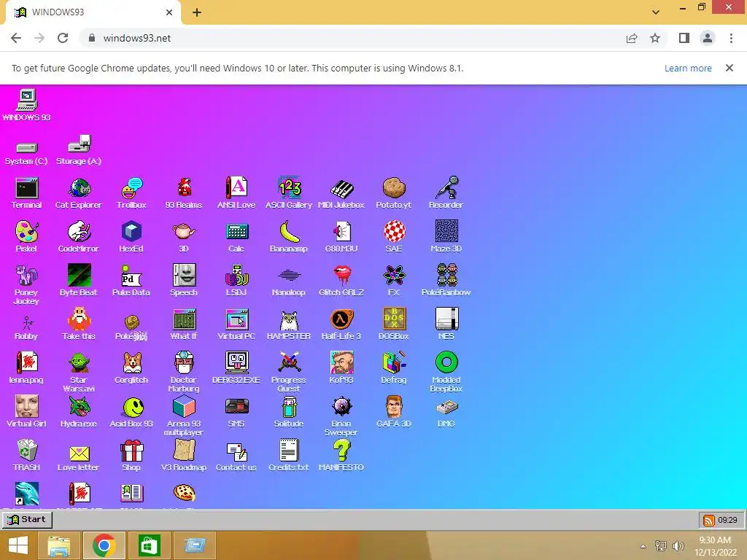Viewport: 747px width, 560px height.
Task: Launch Piskel paint palette icon
Action: point(27,237)
